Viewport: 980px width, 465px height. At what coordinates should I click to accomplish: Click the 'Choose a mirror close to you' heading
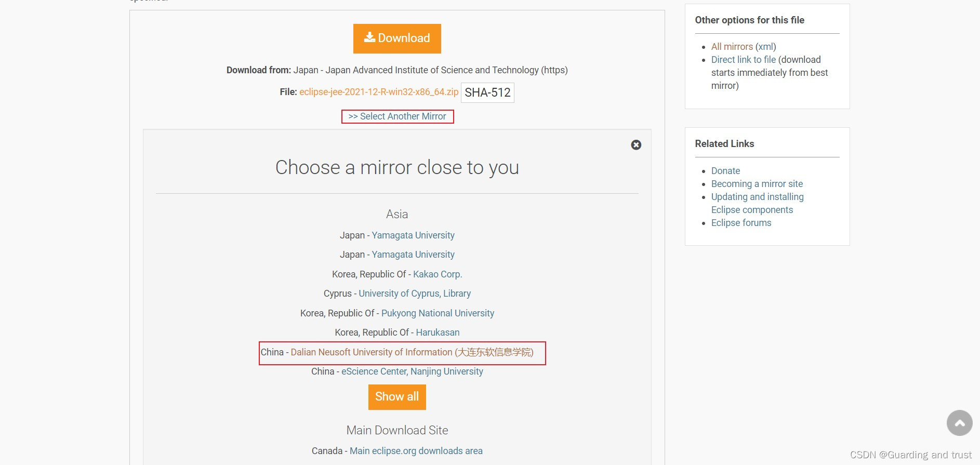point(397,167)
